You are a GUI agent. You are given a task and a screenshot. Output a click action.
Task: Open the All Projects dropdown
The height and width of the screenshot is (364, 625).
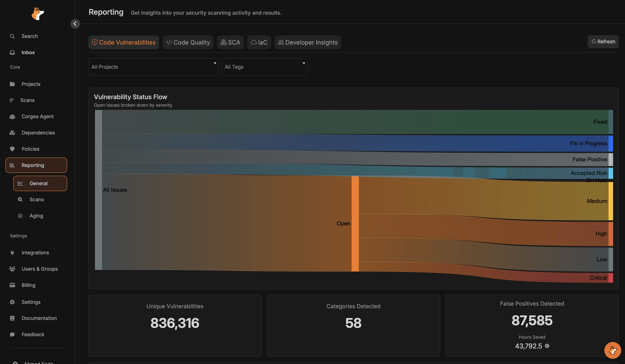(153, 67)
